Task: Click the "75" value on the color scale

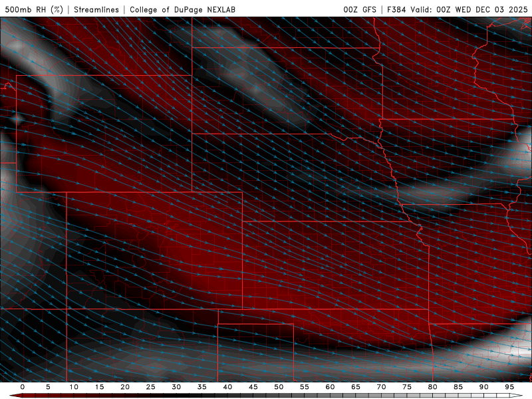Action: pos(407,387)
